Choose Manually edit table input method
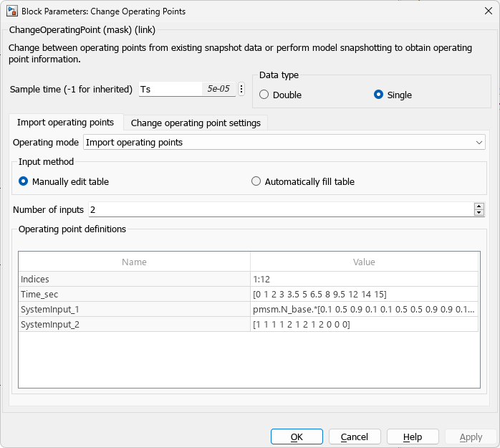The image size is (500, 448). [24, 181]
